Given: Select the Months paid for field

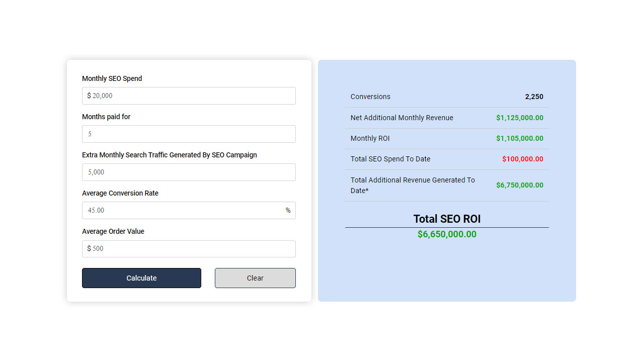Looking at the screenshot, I should [189, 134].
